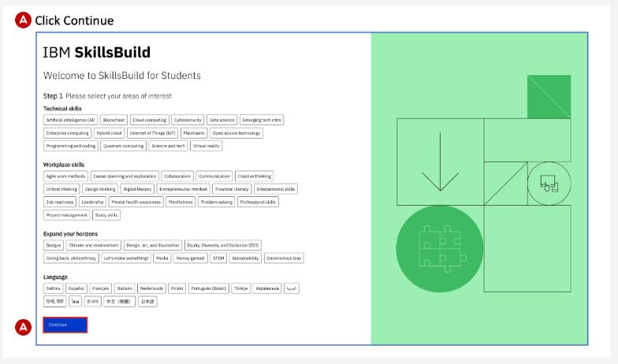
Task: Choose the Professional skills tag
Action: [x=258, y=202]
